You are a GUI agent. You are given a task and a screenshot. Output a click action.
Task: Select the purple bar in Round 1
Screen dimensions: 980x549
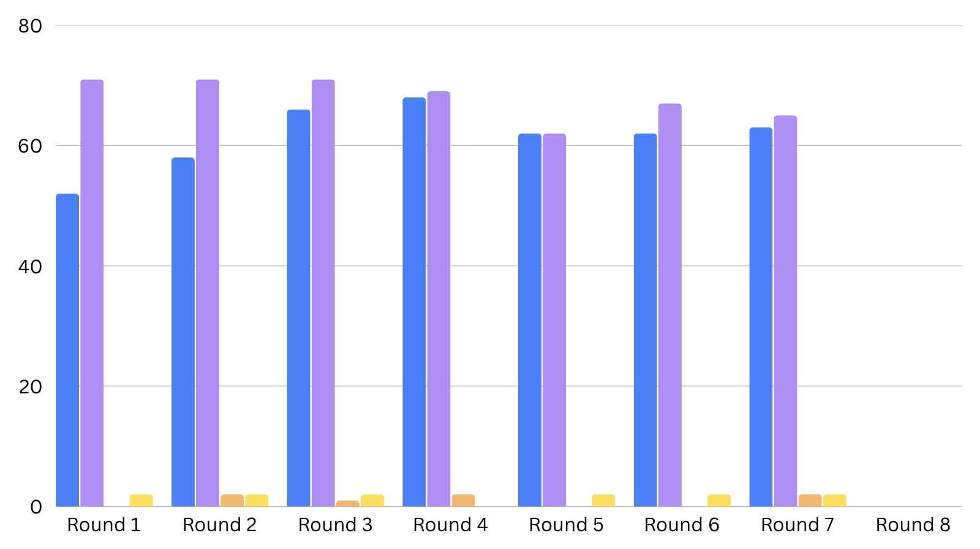coord(92,293)
